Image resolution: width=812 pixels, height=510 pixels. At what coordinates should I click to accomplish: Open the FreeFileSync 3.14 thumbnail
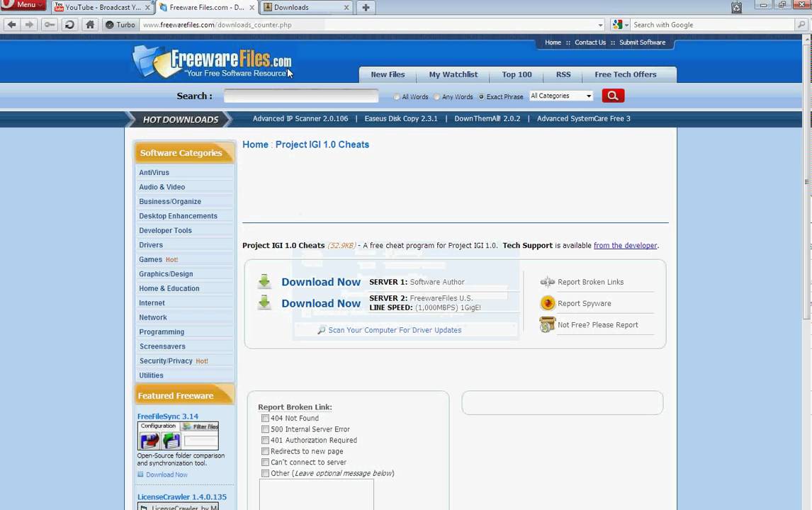178,436
